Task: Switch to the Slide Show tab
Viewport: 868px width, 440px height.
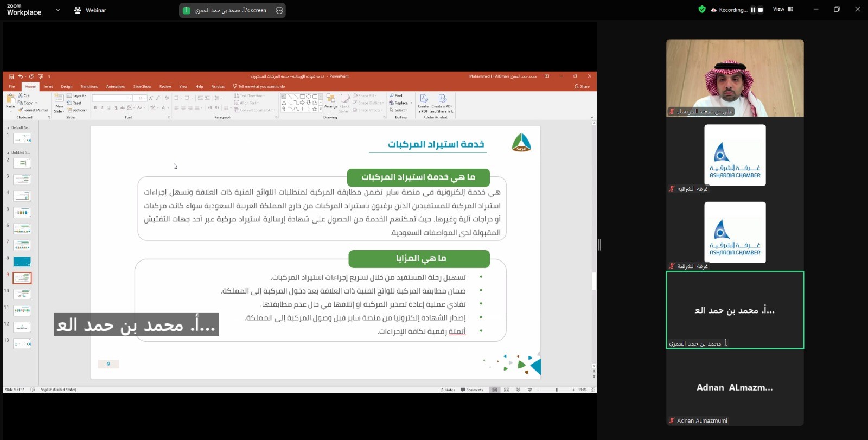Action: coord(142,86)
